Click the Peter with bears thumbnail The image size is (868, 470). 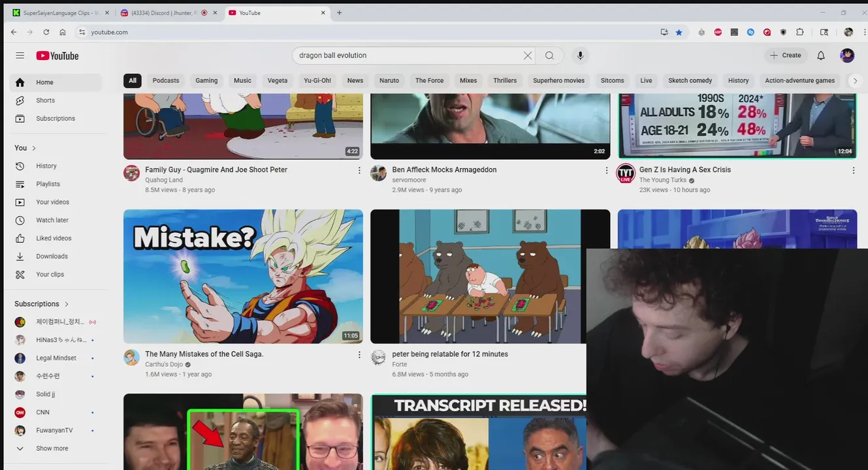[x=490, y=276]
